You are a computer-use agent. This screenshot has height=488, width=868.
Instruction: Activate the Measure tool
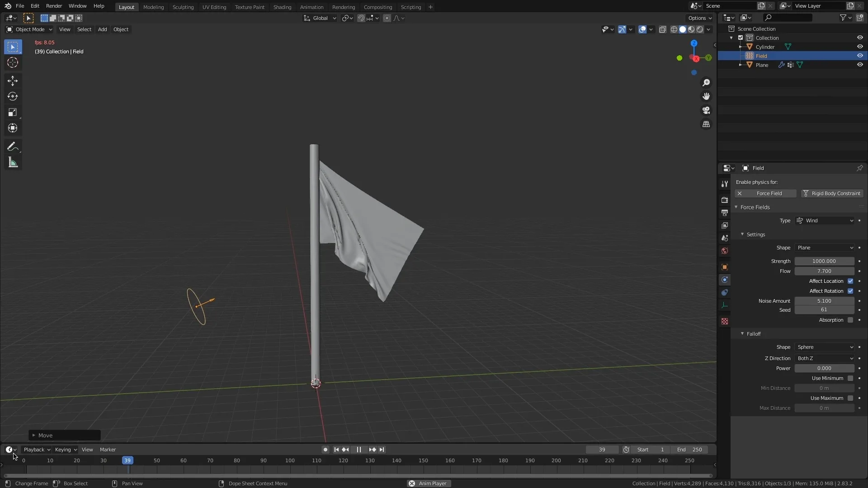(x=13, y=162)
